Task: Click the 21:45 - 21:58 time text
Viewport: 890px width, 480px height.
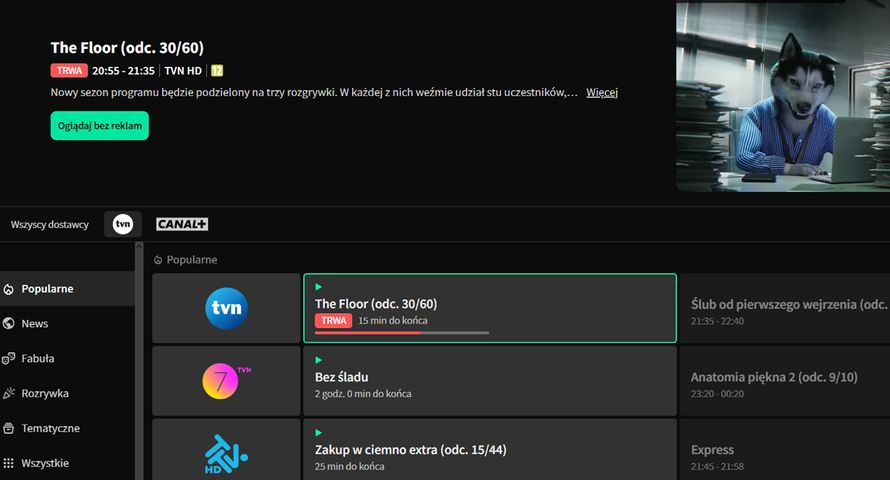Action: tap(717, 466)
